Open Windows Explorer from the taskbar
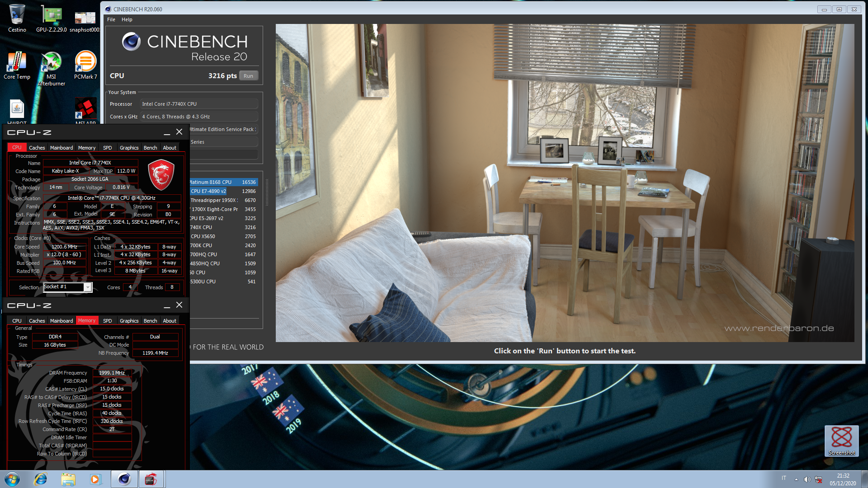The image size is (868, 488). click(x=68, y=479)
